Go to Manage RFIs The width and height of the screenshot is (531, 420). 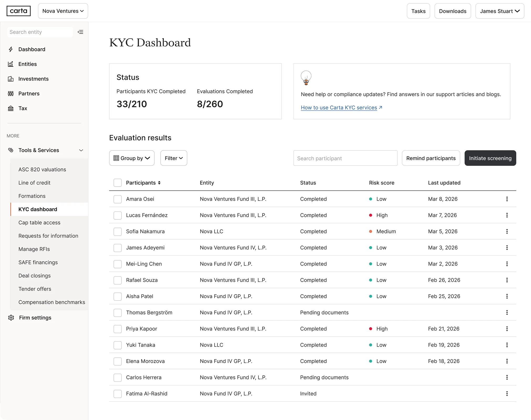(34, 249)
